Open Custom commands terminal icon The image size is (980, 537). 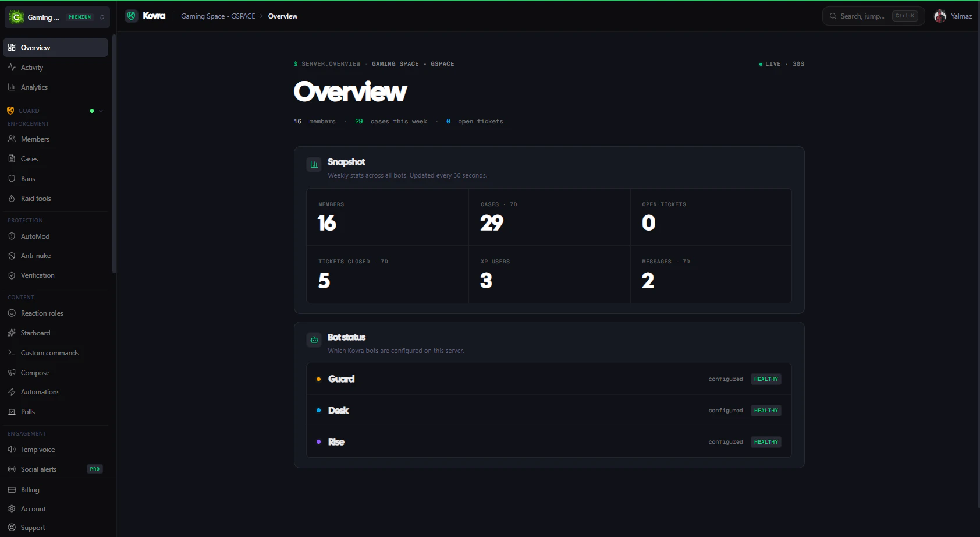click(x=12, y=352)
